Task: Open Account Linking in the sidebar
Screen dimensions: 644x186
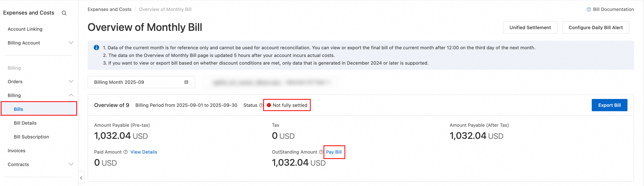Action: click(x=25, y=29)
